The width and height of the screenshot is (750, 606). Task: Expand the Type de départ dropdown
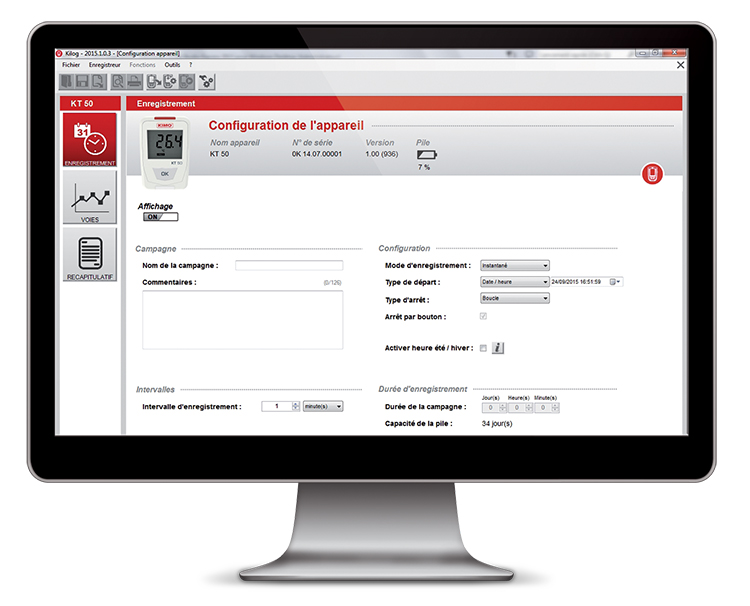(515, 282)
